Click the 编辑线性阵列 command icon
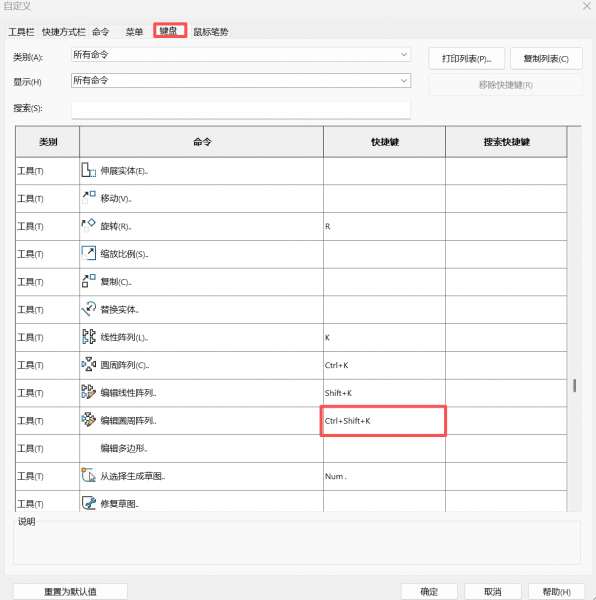This screenshot has height=600, width=596. 88,392
